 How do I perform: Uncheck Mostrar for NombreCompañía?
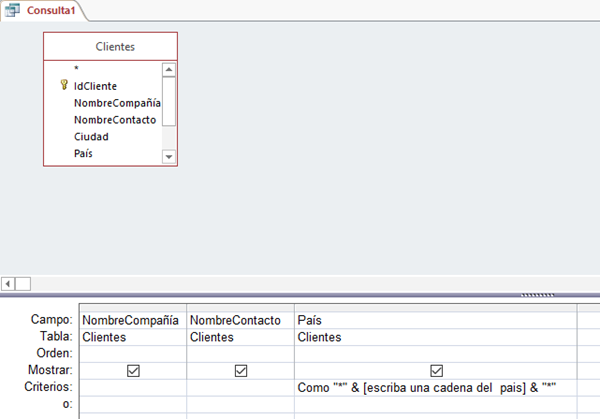(x=133, y=371)
